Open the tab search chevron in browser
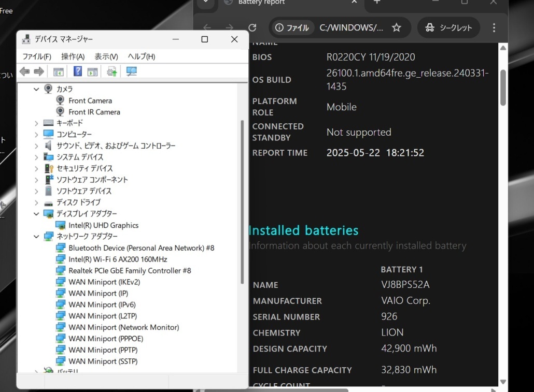This screenshot has height=392, width=534. coord(206,2)
